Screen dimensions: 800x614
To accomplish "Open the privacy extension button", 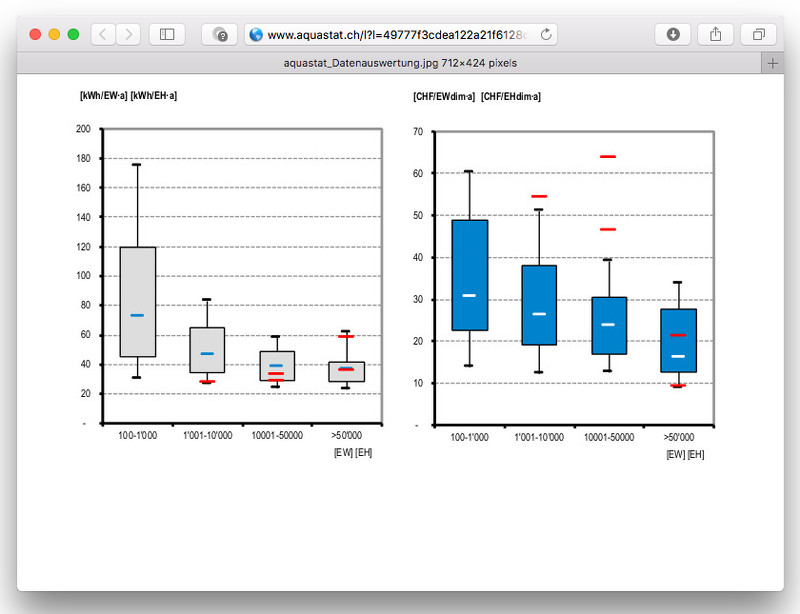I will tap(219, 34).
